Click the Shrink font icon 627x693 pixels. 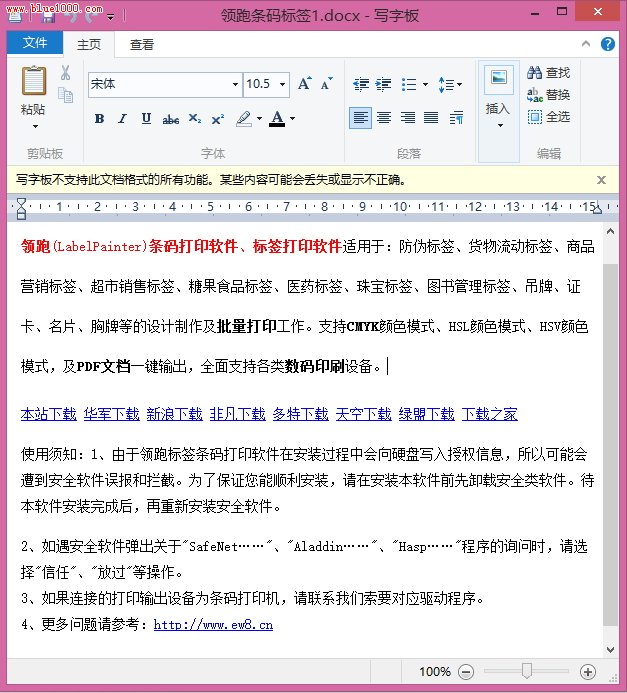pos(327,83)
